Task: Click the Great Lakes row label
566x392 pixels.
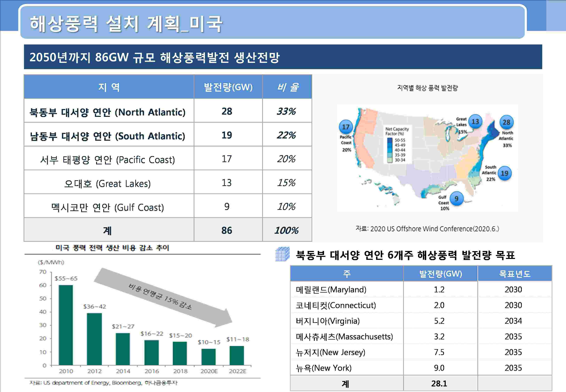Action: (x=108, y=184)
